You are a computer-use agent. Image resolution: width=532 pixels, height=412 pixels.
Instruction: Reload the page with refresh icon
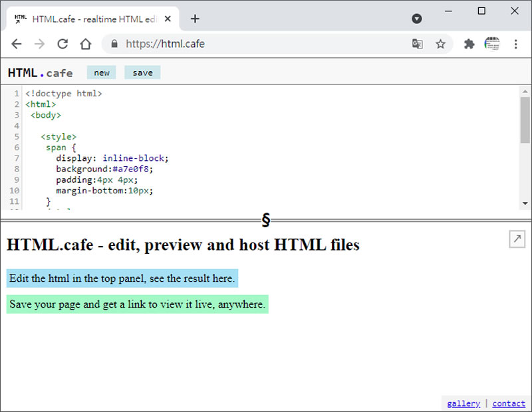[x=63, y=44]
